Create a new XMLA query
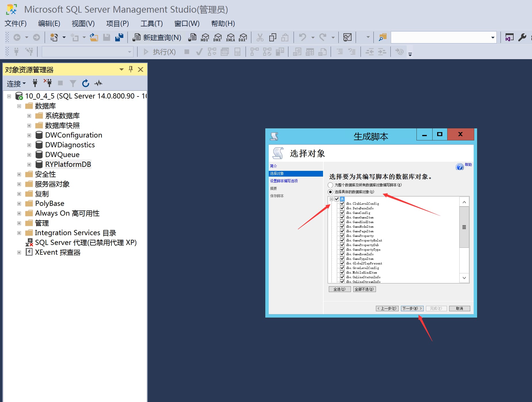 (230, 37)
